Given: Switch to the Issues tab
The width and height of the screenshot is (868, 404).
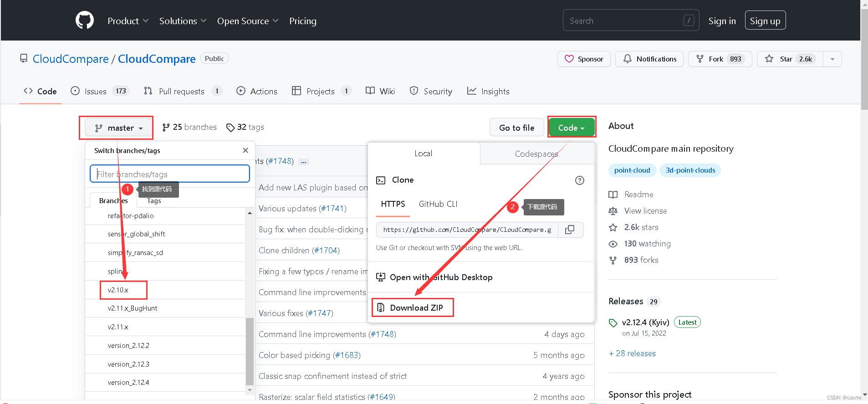Looking at the screenshot, I should (100, 91).
